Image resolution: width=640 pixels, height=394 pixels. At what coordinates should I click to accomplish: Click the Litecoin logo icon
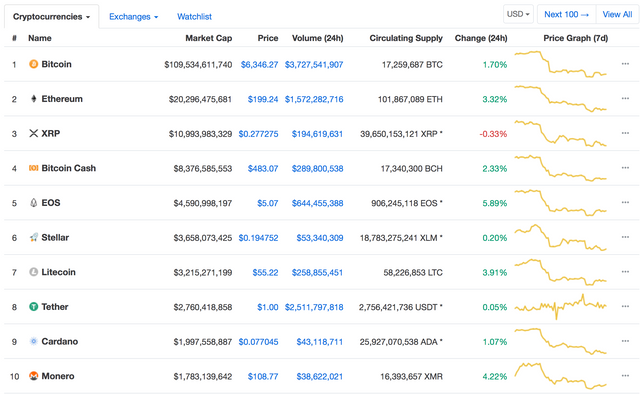pos(33,272)
